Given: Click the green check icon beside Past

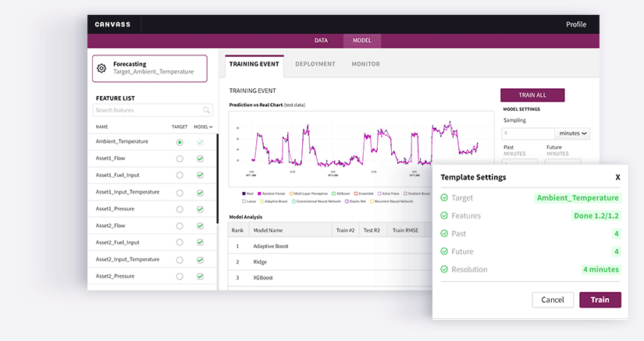Looking at the screenshot, I should pyautogui.click(x=444, y=234).
